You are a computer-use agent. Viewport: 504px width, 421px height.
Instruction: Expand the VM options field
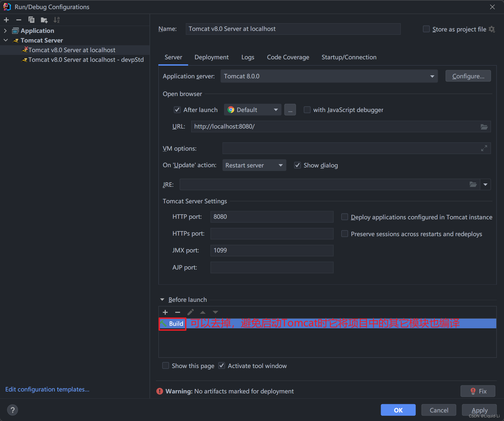tap(484, 148)
